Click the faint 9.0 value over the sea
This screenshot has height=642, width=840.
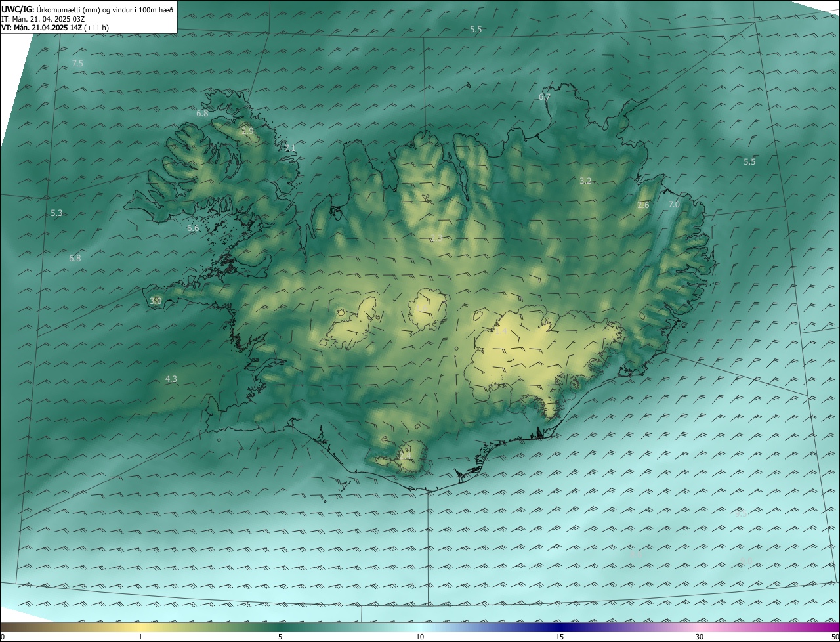(746, 560)
